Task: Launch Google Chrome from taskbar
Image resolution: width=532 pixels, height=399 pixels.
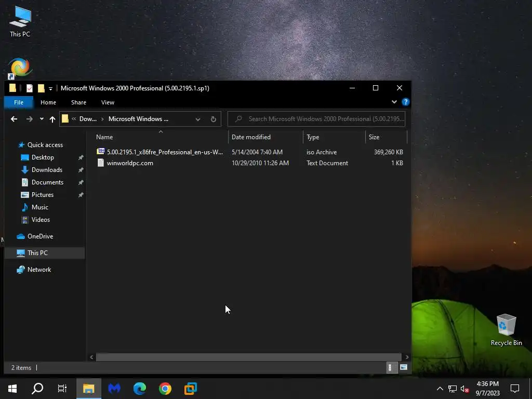Action: tap(165, 389)
